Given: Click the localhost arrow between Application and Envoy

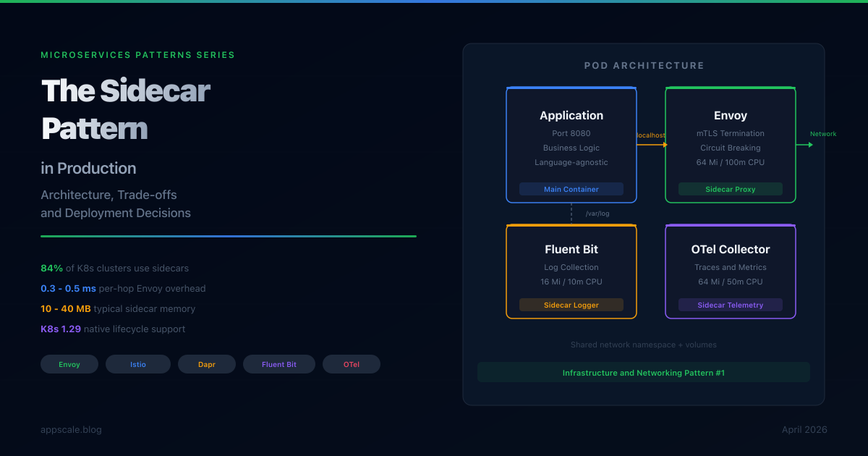Looking at the screenshot, I should point(651,144).
